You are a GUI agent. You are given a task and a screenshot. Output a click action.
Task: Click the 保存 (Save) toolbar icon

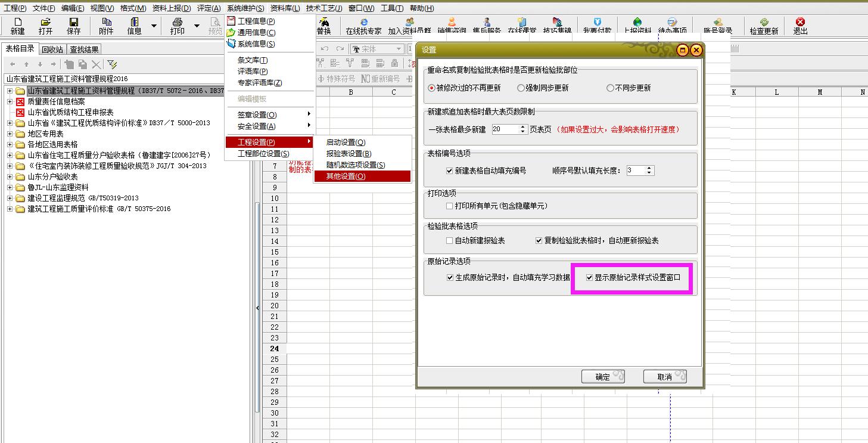click(x=73, y=26)
